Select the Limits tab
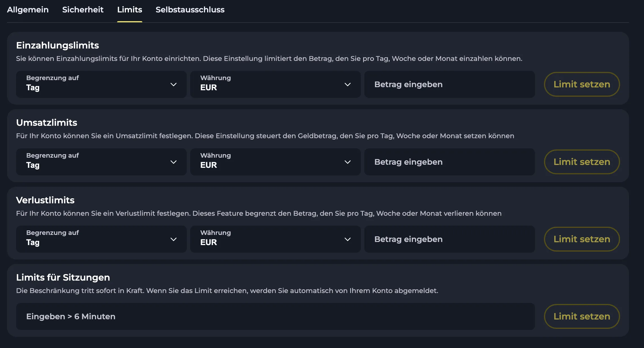This screenshot has width=644, height=348. point(129,10)
